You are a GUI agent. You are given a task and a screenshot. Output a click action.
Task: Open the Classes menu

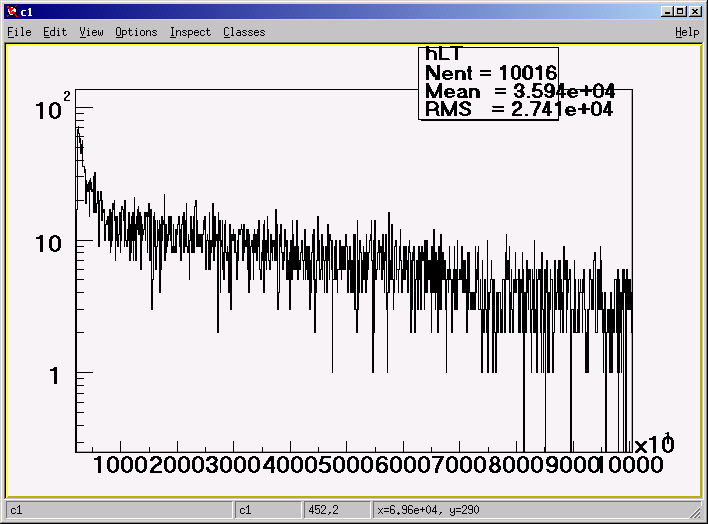(244, 32)
